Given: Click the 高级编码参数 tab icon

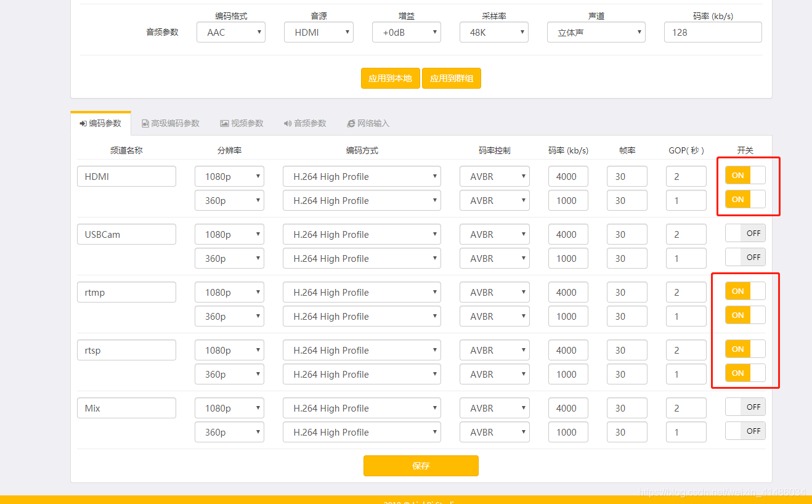Looking at the screenshot, I should 145,123.
